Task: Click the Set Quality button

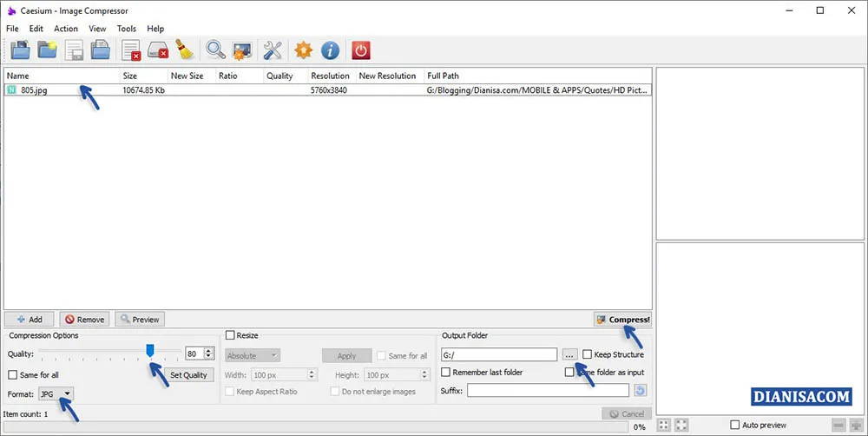Action: click(188, 375)
